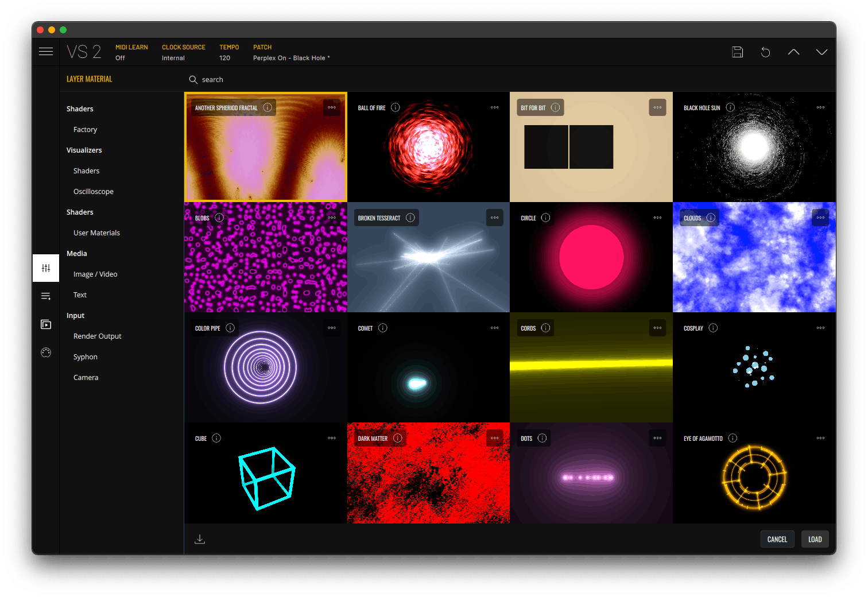868x597 pixels.
Task: Revert patch changes using the undo icon
Action: [765, 52]
